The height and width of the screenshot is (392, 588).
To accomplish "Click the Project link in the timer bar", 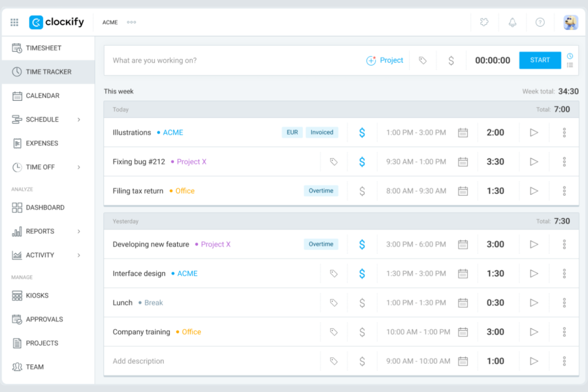I will pos(391,60).
